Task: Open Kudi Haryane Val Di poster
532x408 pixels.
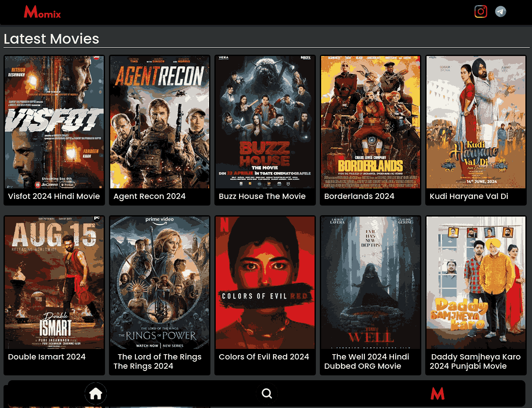Action: (x=476, y=122)
